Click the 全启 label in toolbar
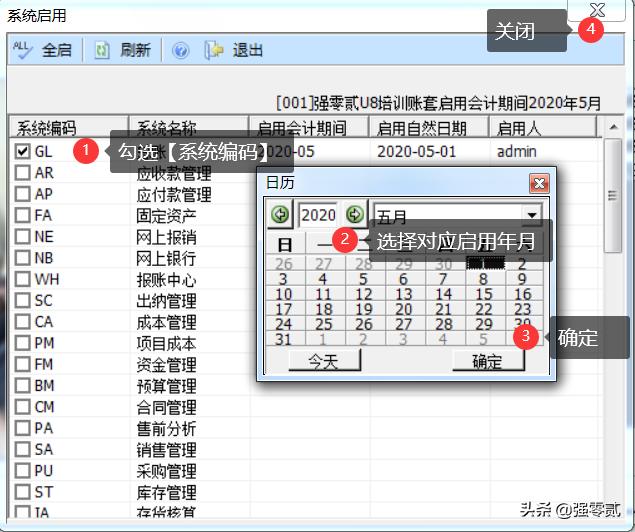Image resolution: width=635 pixels, height=532 pixels. 57,51
